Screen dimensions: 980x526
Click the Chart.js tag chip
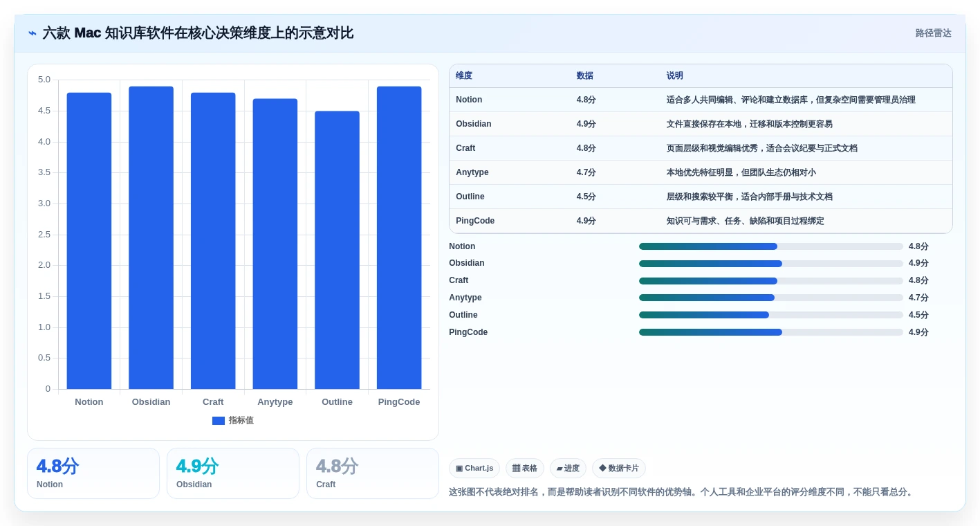click(x=474, y=469)
